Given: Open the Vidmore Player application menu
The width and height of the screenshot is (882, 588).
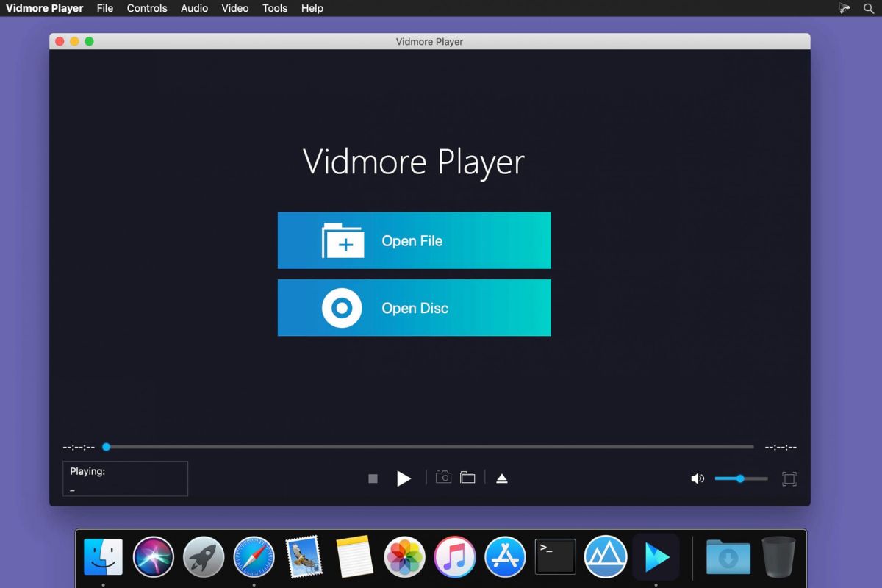Looking at the screenshot, I should click(x=45, y=8).
